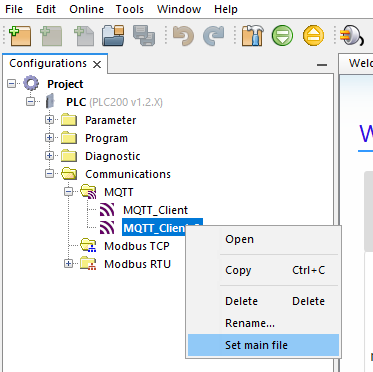Choose Open from the context menu
Image resolution: width=373 pixels, height=372 pixels.
[x=263, y=239]
